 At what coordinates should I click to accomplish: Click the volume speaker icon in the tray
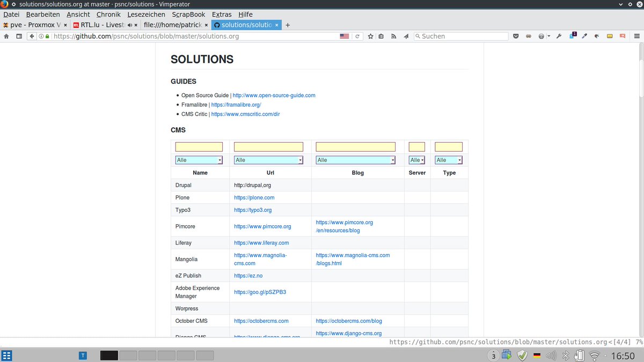point(551,355)
